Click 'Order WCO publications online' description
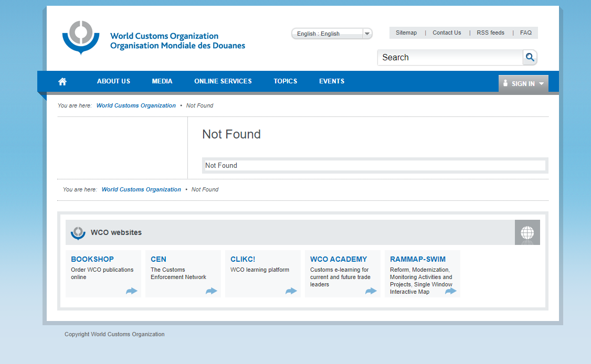Image resolution: width=591 pixels, height=364 pixels. (102, 274)
